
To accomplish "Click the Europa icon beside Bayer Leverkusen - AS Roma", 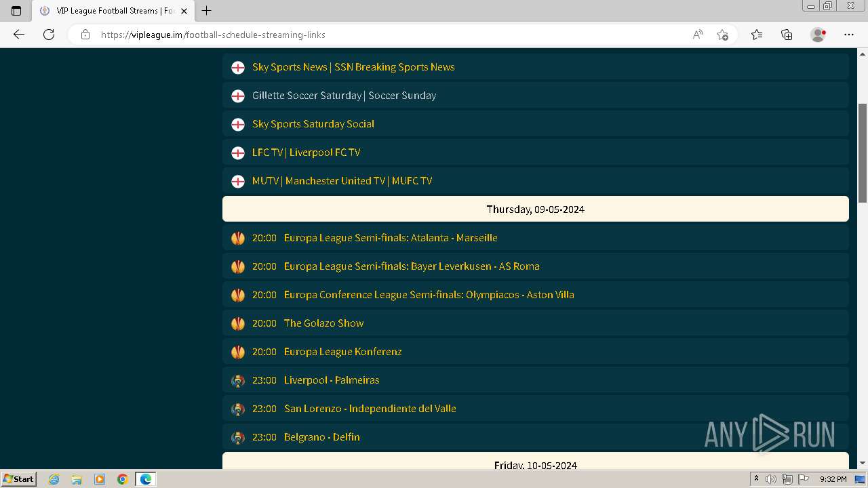I will click(x=238, y=266).
